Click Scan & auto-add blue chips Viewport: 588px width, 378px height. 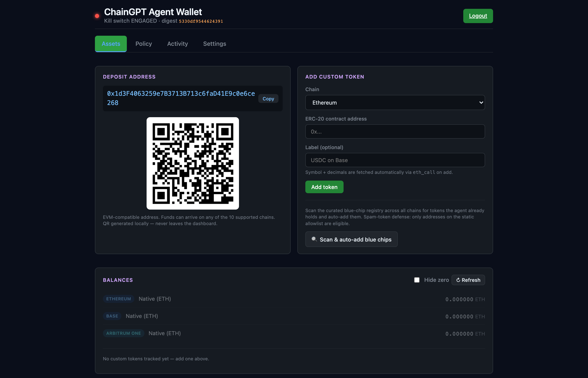point(351,239)
